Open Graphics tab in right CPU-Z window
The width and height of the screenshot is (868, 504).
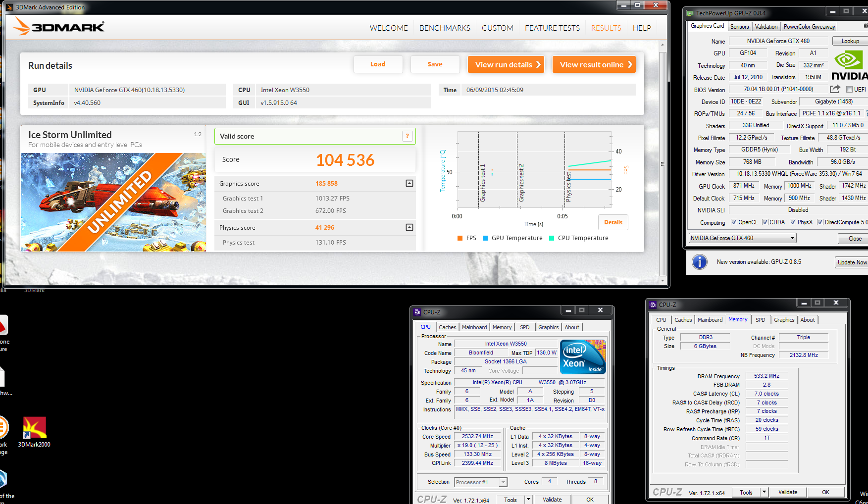(x=784, y=320)
